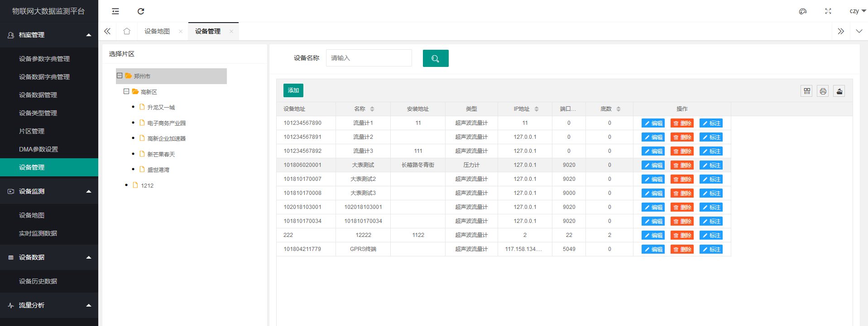
Task: Click the refresh icon in top bar
Action: tap(141, 11)
